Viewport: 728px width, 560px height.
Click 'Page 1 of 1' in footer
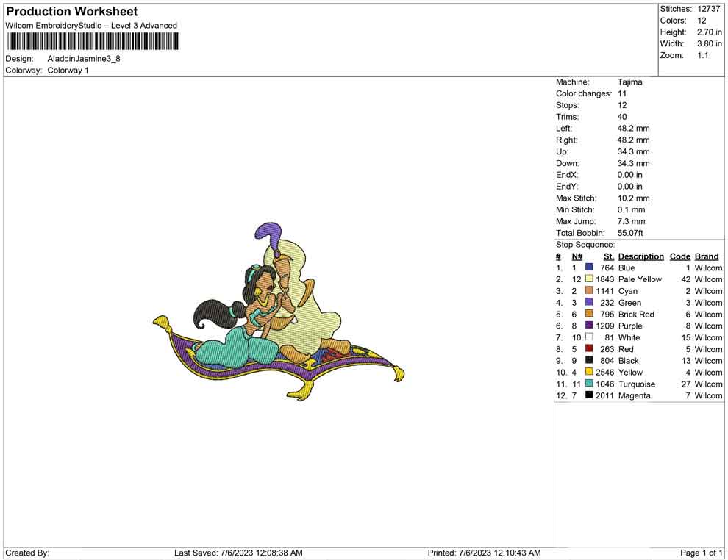point(701,553)
